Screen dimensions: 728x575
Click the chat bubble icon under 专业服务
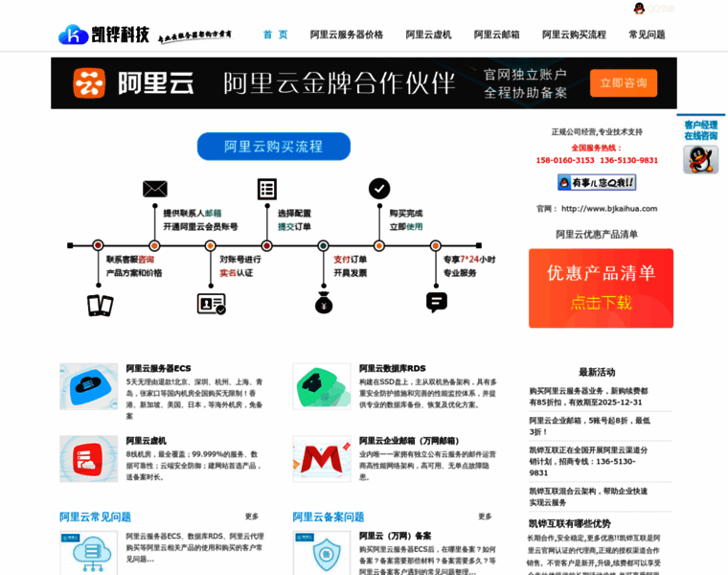click(x=437, y=302)
